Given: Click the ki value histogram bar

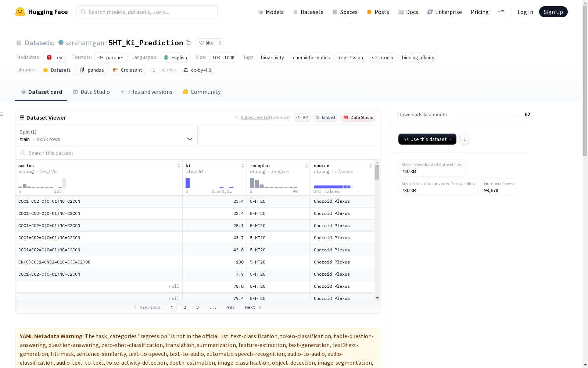Looking at the screenshot, I should tap(187, 183).
